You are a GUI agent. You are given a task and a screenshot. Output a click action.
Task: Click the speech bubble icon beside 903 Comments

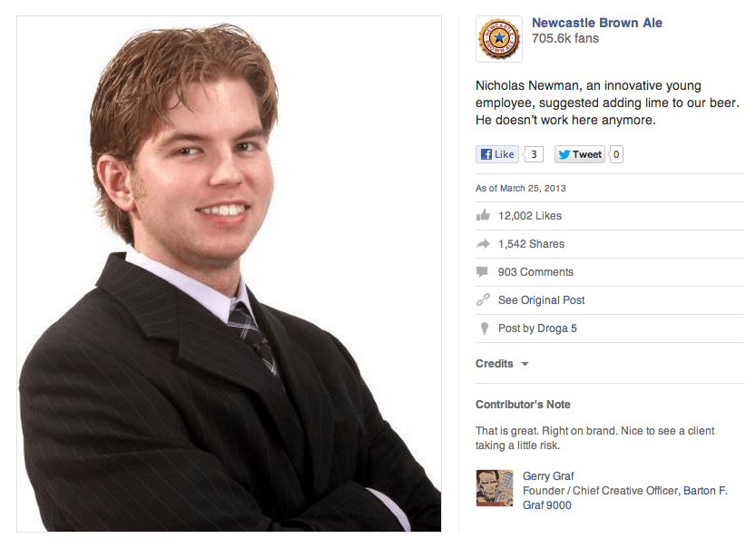(482, 272)
